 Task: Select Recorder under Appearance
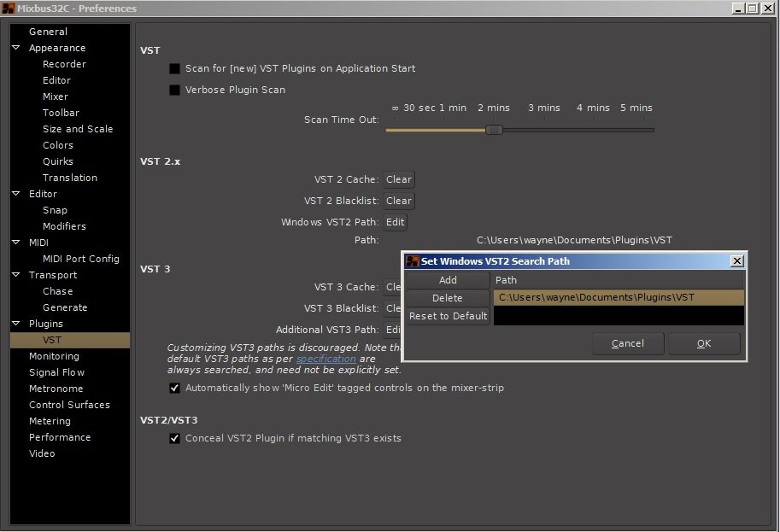(64, 64)
